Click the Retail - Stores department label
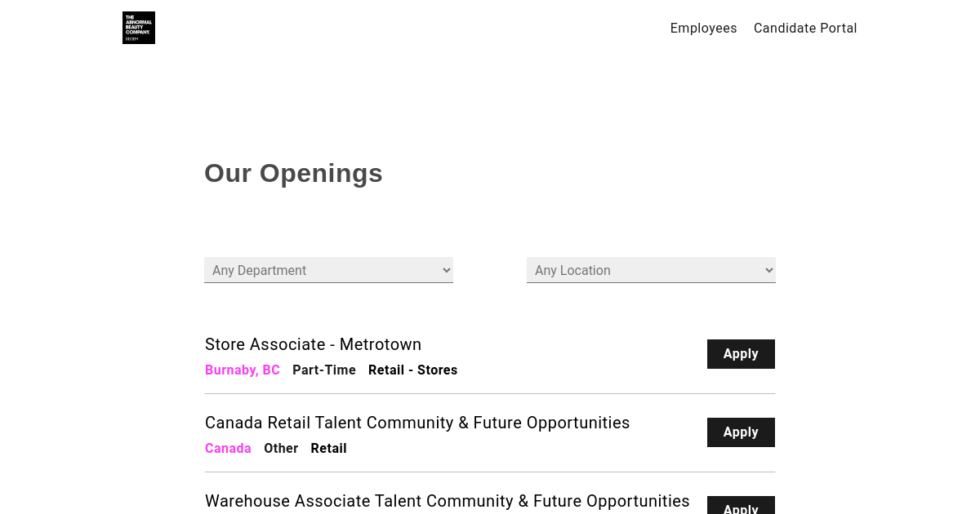Image resolution: width=980 pixels, height=514 pixels. point(412,370)
